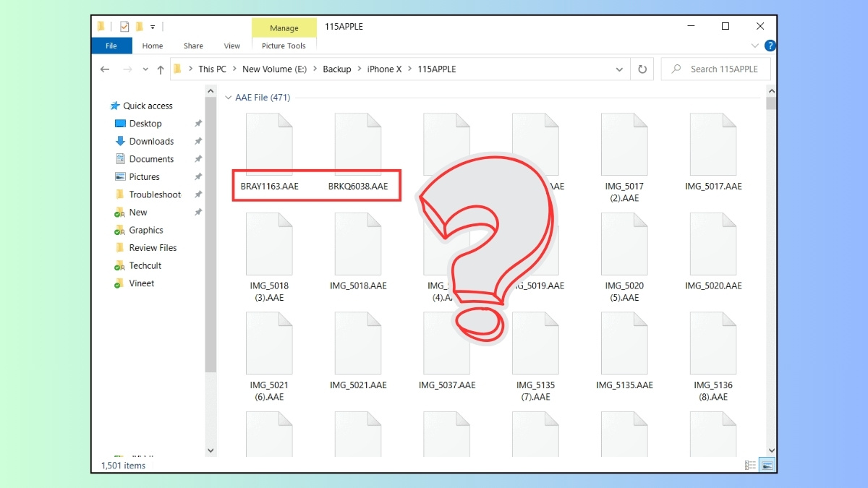
Task: Open This PC from the breadcrumb path
Action: click(x=212, y=69)
